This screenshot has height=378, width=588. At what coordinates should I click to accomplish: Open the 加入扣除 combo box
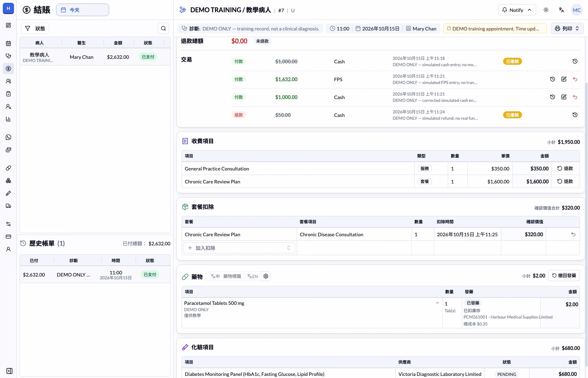239,248
